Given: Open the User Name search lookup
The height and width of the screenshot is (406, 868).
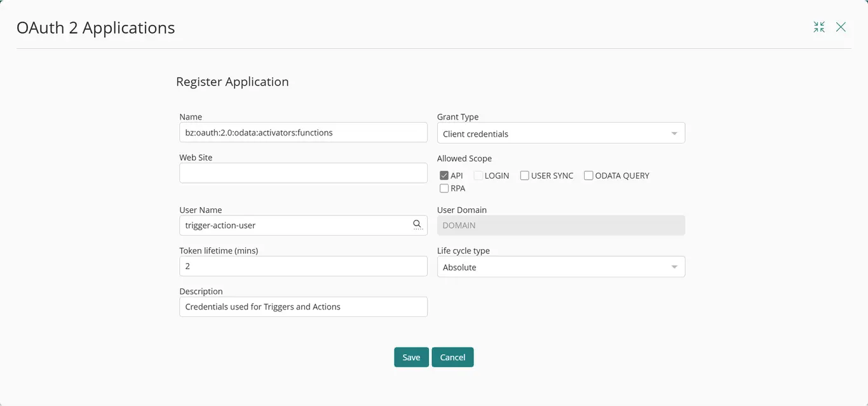Looking at the screenshot, I should point(417,224).
